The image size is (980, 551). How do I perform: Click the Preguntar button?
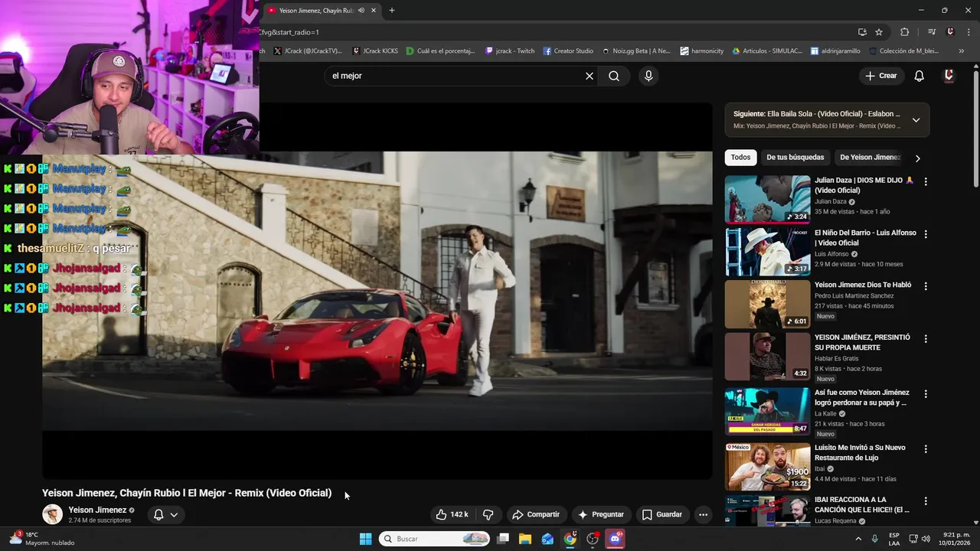(601, 514)
